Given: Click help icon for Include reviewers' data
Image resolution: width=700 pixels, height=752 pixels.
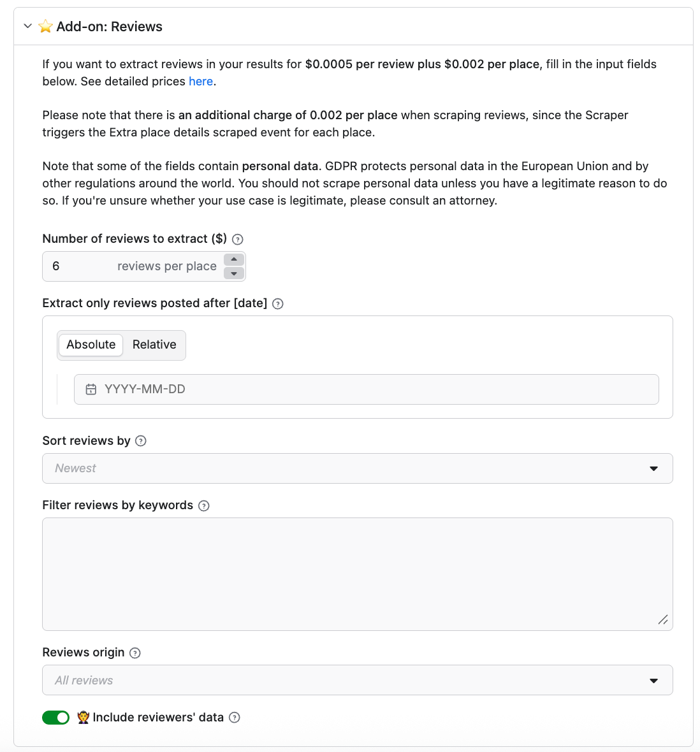Looking at the screenshot, I should (235, 718).
